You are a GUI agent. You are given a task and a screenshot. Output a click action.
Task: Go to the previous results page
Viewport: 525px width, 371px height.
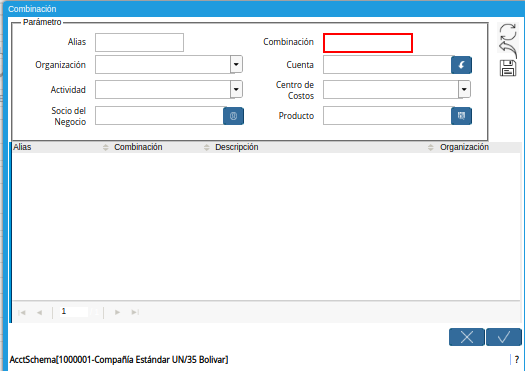coord(40,312)
